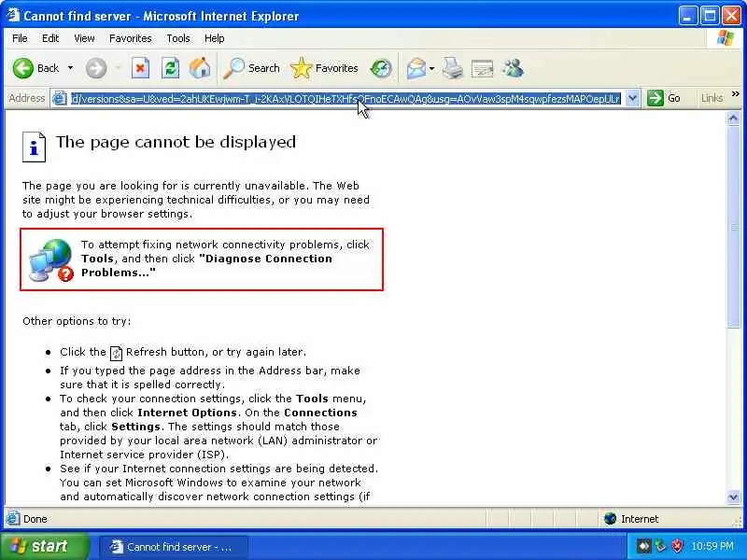Click the Links toolbar label
Viewport: 747px width, 560px height.
712,98
